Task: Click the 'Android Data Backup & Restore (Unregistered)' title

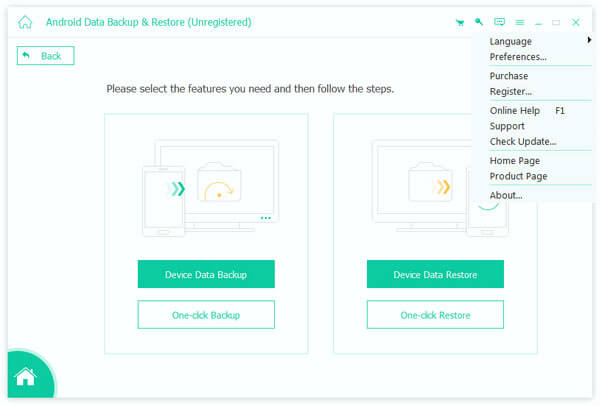Action: coord(148,22)
